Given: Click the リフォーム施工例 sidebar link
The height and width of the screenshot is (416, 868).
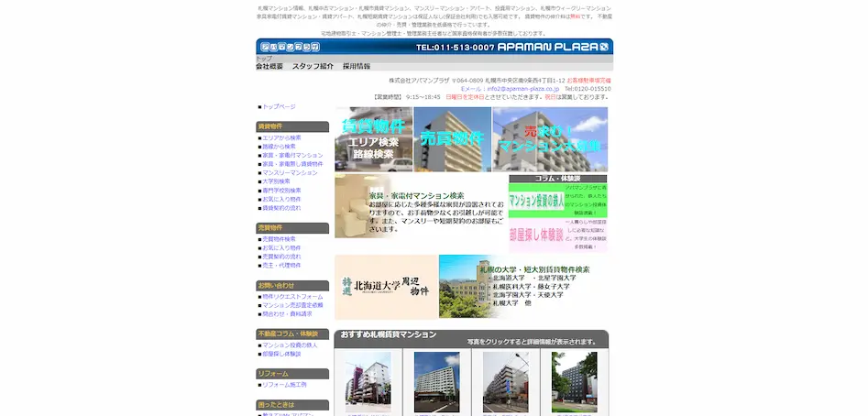Looking at the screenshot, I should 284,385.
